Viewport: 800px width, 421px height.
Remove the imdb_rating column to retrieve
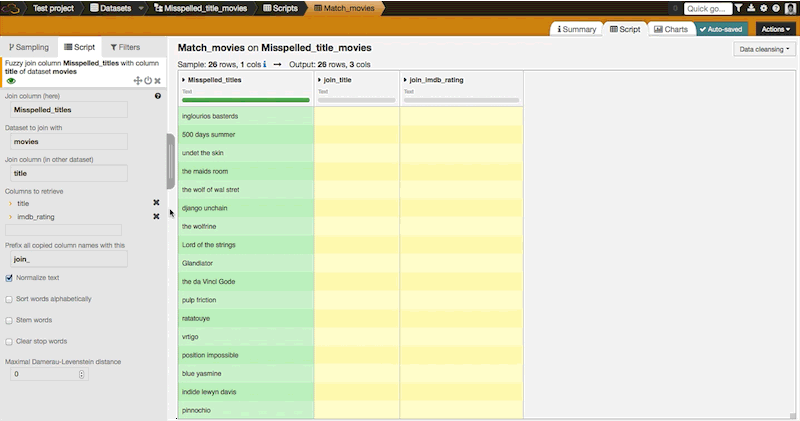[156, 216]
